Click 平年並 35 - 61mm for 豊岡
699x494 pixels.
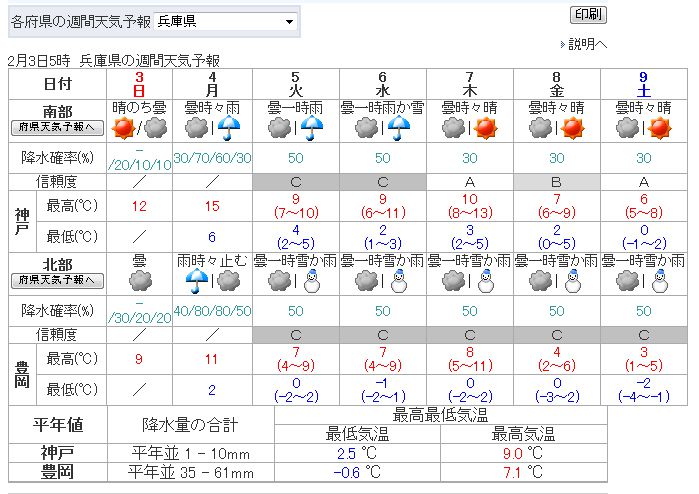point(191,472)
